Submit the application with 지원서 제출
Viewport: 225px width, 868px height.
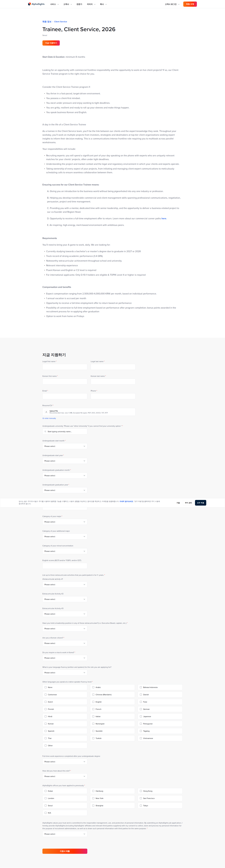point(65,851)
